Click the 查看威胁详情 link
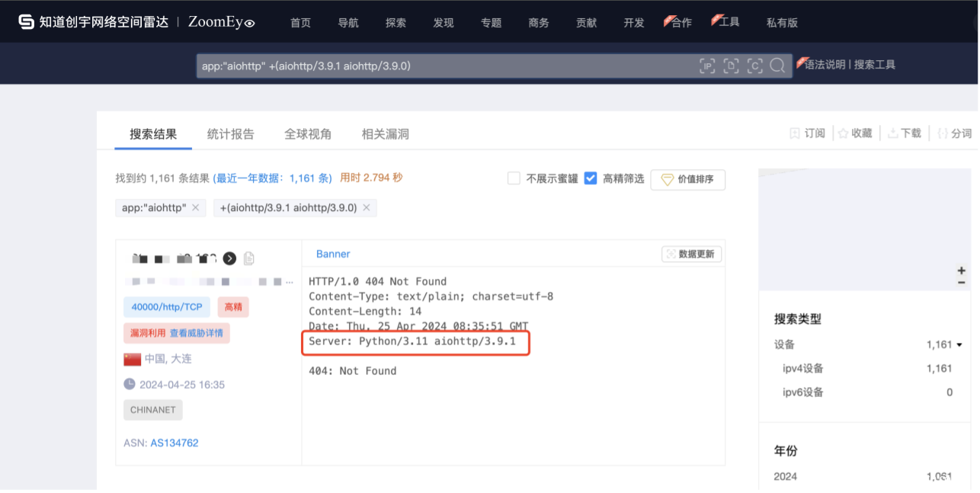 pos(197,333)
